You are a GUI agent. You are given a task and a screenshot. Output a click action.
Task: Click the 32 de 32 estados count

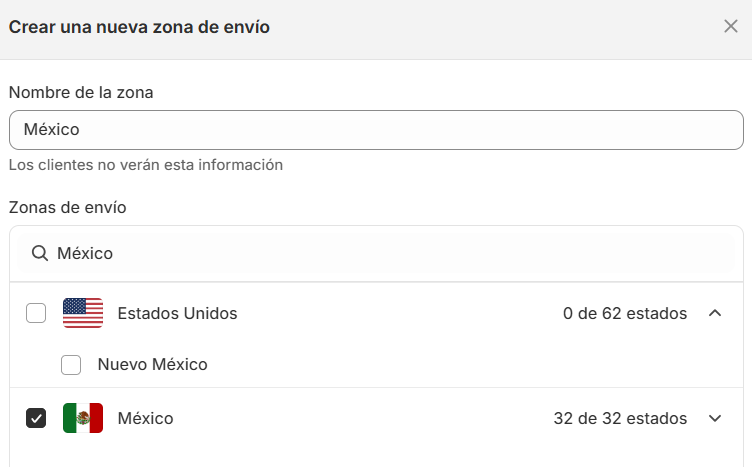[620, 419]
